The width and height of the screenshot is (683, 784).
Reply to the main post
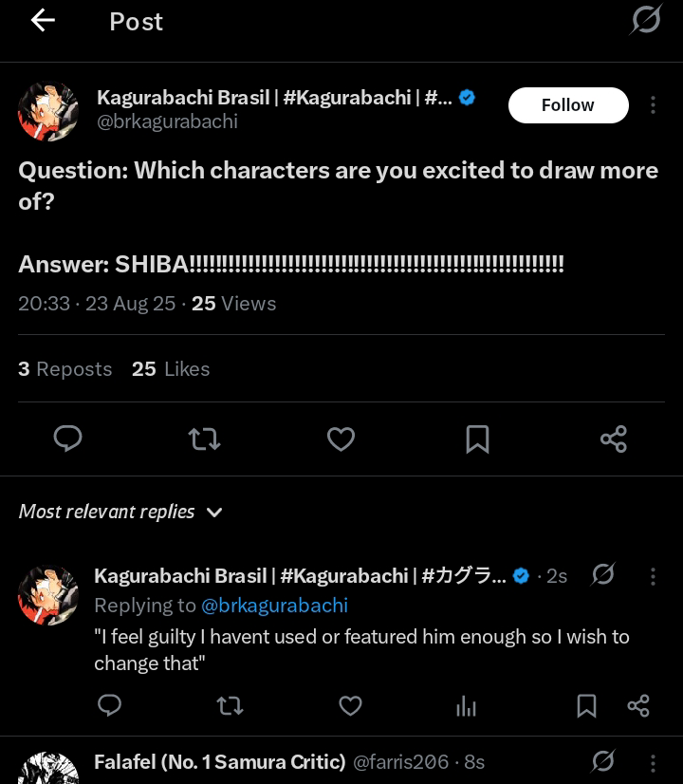pyautogui.click(x=67, y=439)
